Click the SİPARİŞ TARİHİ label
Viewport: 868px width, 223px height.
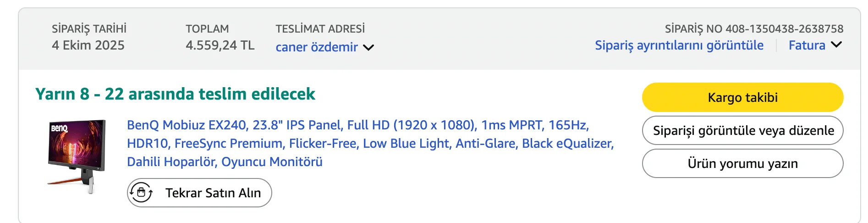(x=89, y=28)
